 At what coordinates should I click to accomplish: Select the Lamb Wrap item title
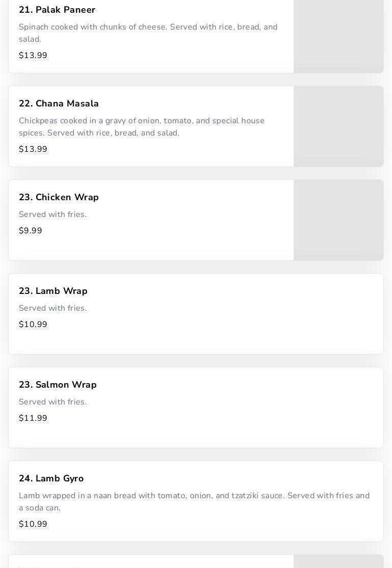53,291
